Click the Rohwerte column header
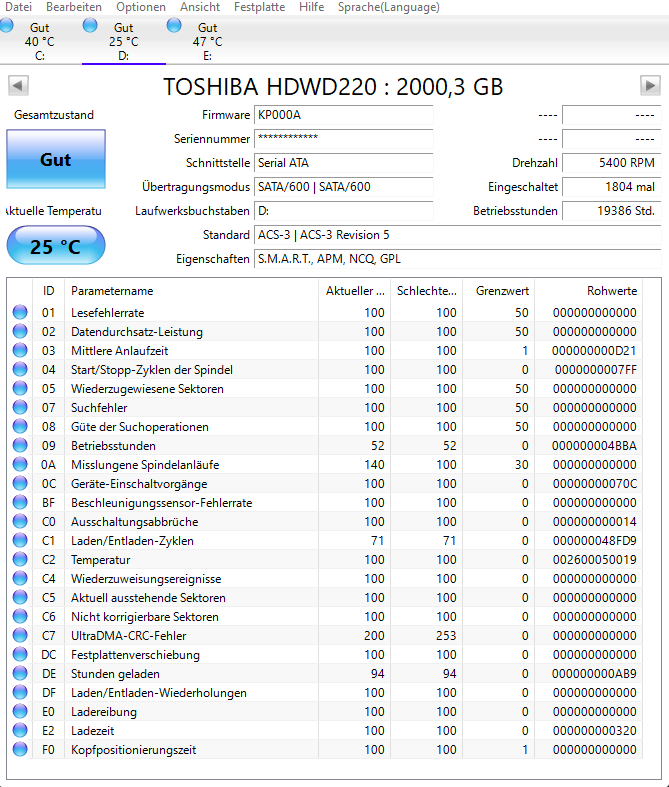 pos(589,291)
